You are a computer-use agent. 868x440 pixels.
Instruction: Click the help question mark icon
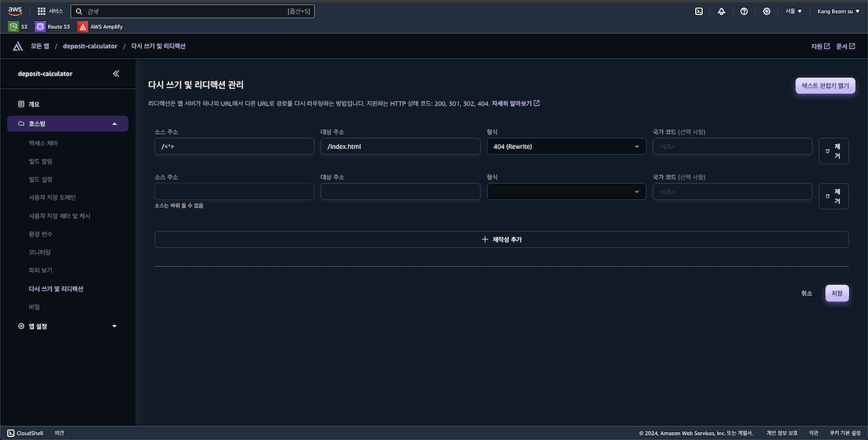click(x=744, y=12)
